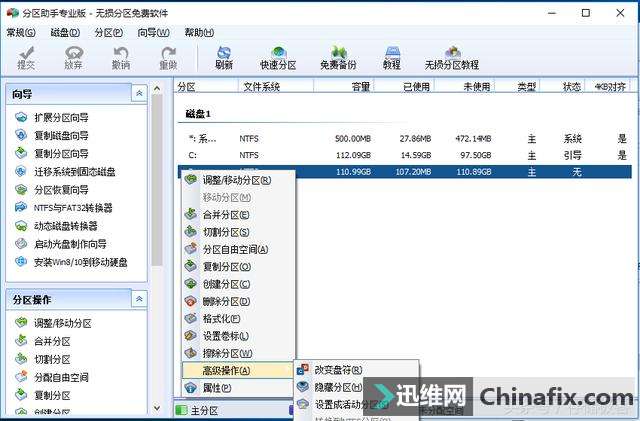Open the 向导(W) menu
Viewport: 640px width, 421px height.
pos(153,32)
